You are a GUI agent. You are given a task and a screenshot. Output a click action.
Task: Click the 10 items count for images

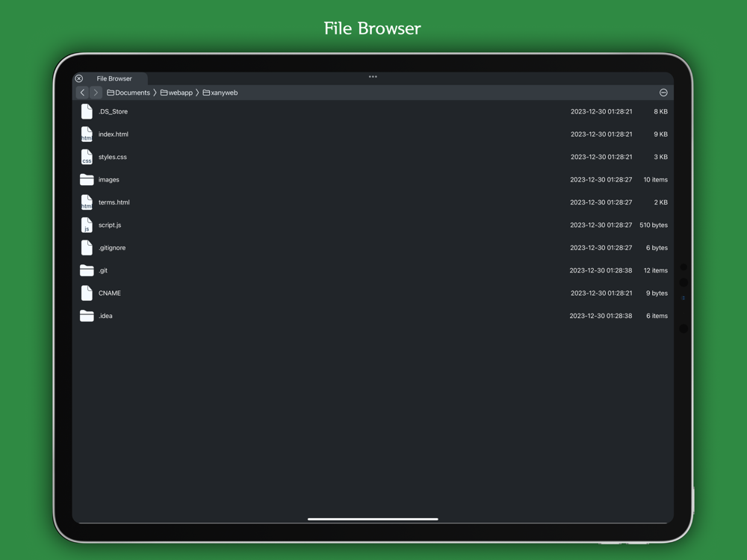(655, 179)
